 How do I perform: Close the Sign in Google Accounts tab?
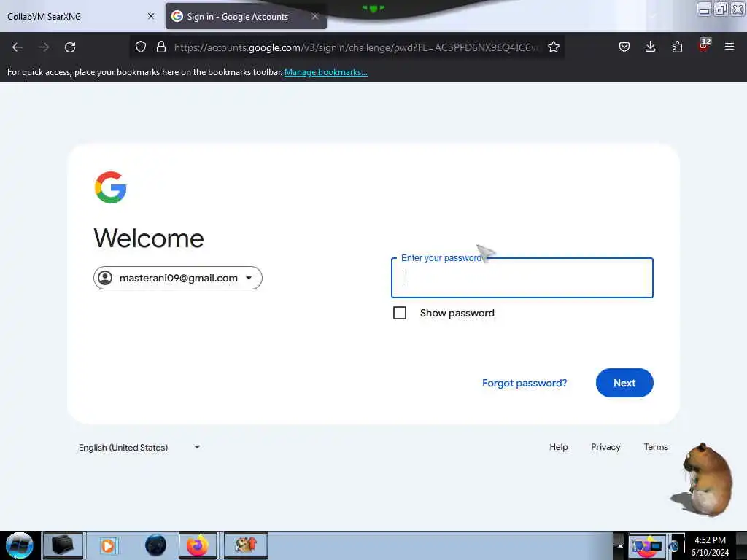(x=315, y=16)
